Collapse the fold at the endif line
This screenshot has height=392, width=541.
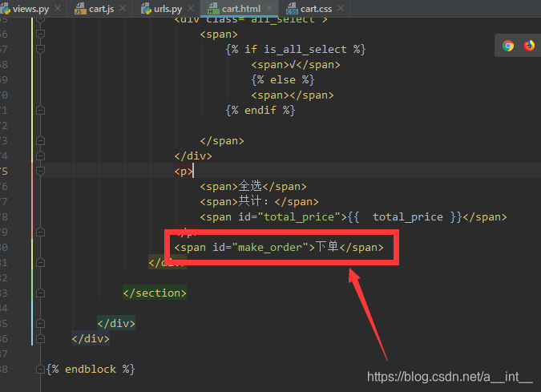[x=40, y=111]
